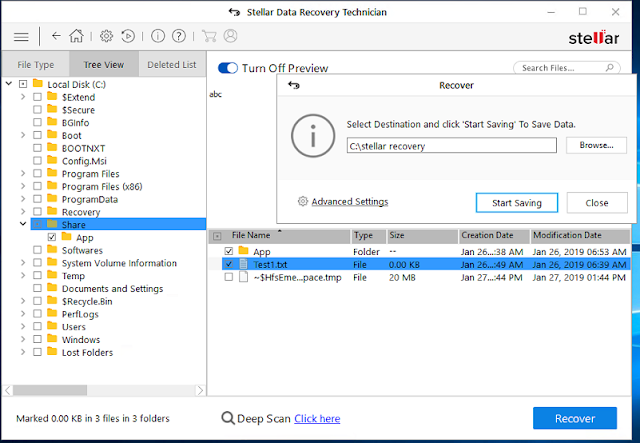The image size is (640, 443).
Task: Click the user account icon
Action: (231, 36)
